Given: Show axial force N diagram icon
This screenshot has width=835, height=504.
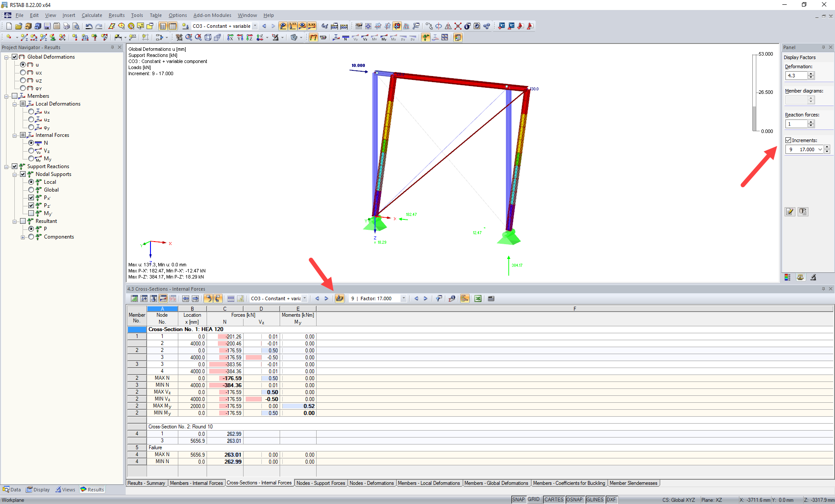Looking at the screenshot, I should pyautogui.click(x=345, y=37).
